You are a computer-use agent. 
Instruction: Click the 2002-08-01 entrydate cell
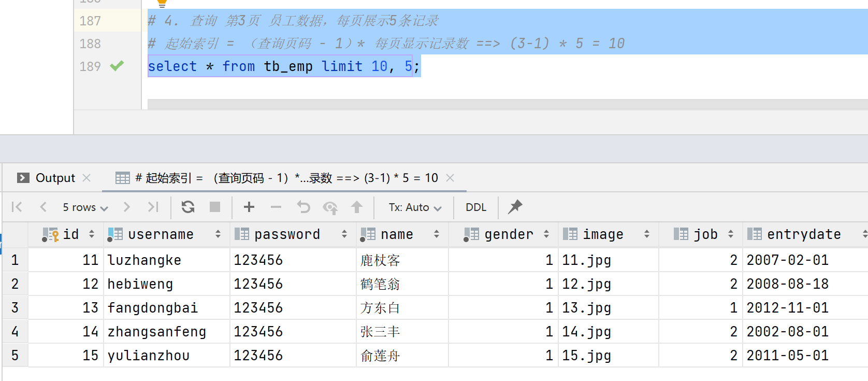point(805,331)
